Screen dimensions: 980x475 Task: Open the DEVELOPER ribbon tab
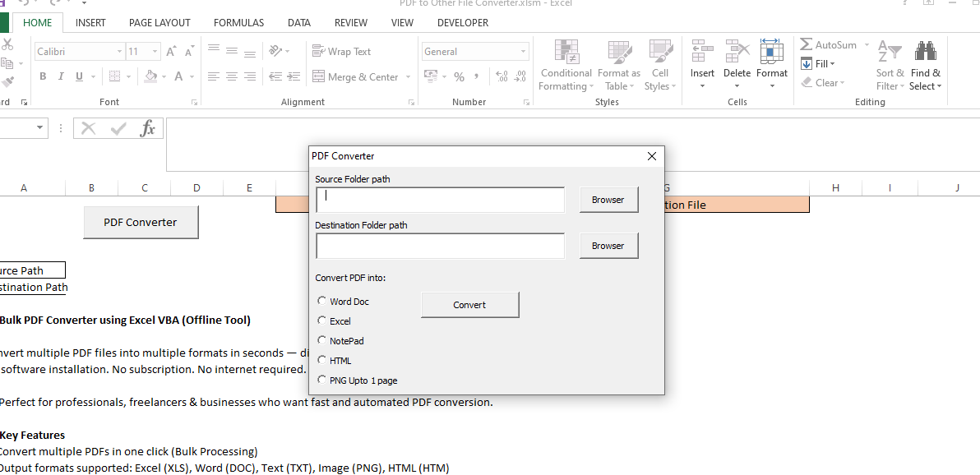click(462, 23)
